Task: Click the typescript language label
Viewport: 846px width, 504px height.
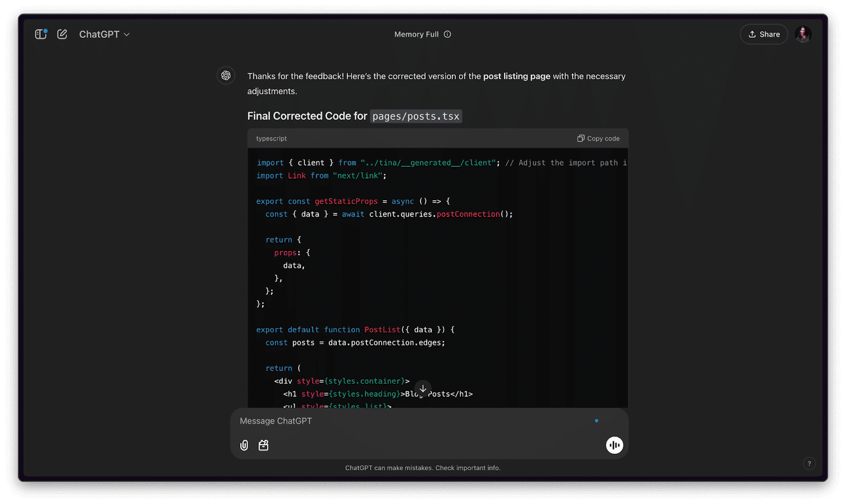Action: click(x=272, y=139)
